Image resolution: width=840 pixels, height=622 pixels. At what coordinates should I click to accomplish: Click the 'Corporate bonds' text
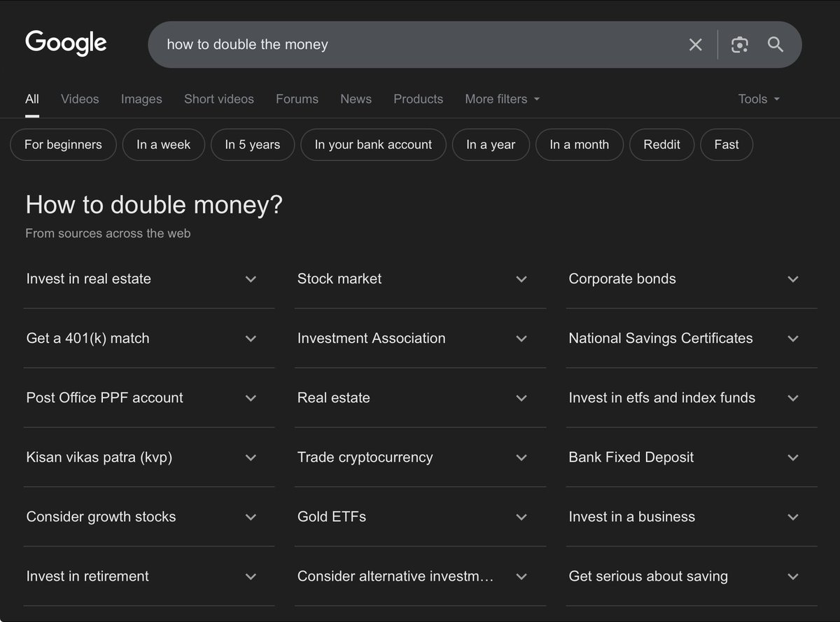pyautogui.click(x=622, y=278)
